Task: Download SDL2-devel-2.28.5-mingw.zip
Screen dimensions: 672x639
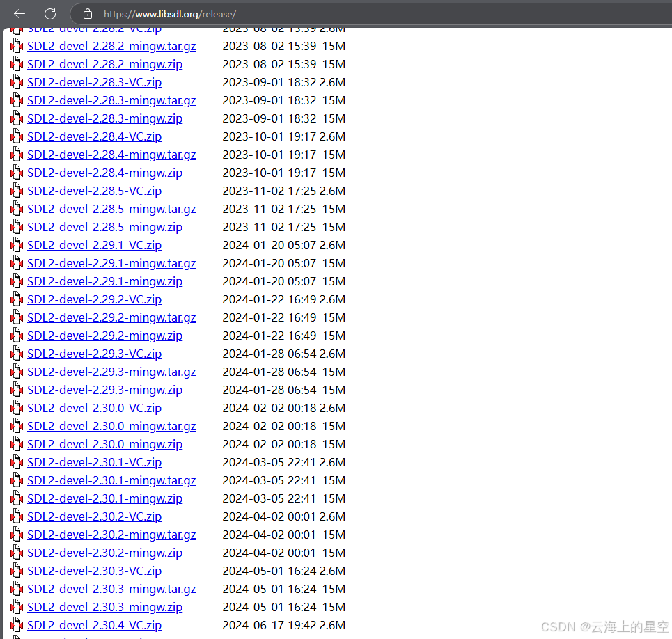Action: [x=105, y=227]
